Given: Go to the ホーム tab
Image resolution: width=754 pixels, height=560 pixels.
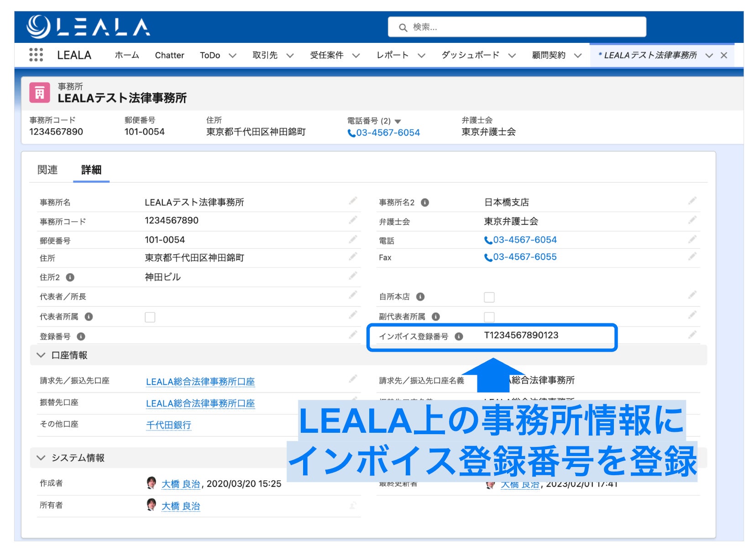Looking at the screenshot, I should [127, 55].
